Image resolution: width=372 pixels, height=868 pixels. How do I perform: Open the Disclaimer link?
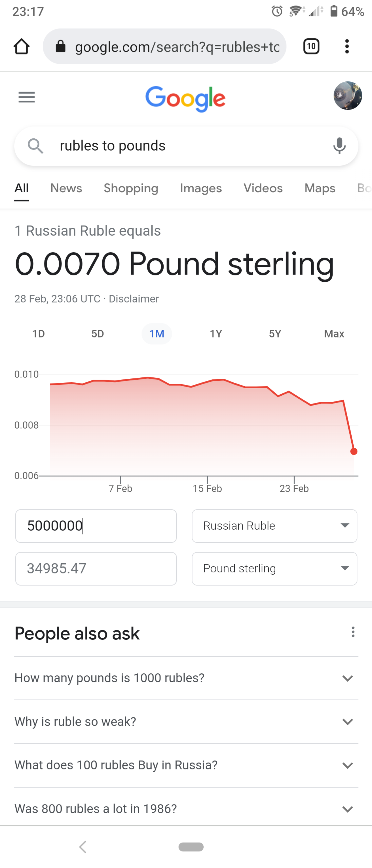tap(134, 299)
